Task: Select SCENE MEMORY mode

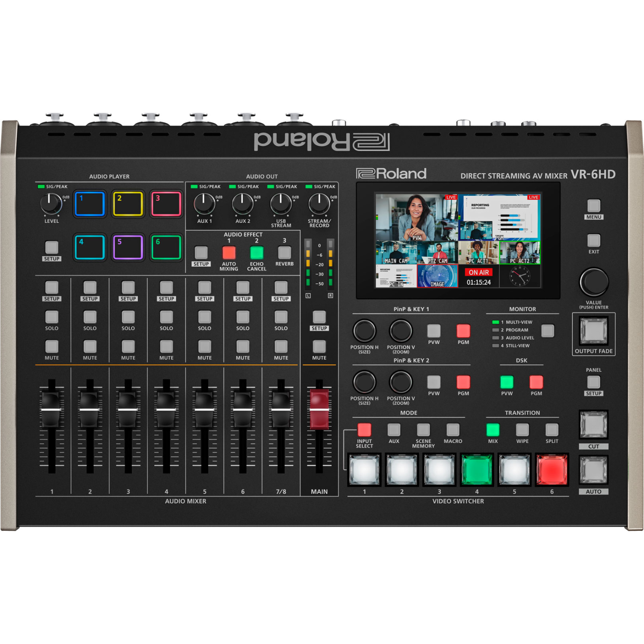Action: (423, 430)
